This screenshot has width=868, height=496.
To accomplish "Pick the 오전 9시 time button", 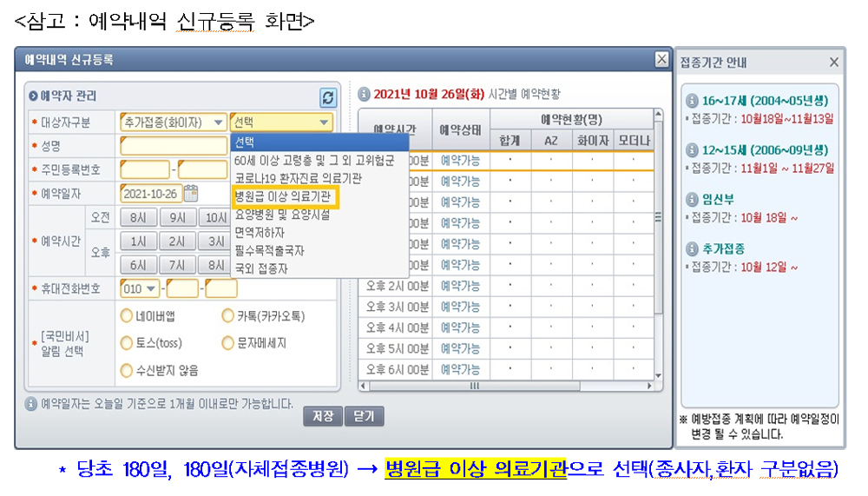I will pos(178,218).
